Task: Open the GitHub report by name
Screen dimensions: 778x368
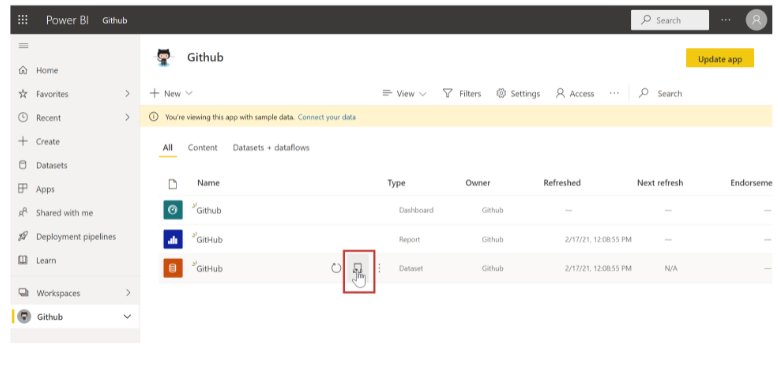Action: [209, 240]
